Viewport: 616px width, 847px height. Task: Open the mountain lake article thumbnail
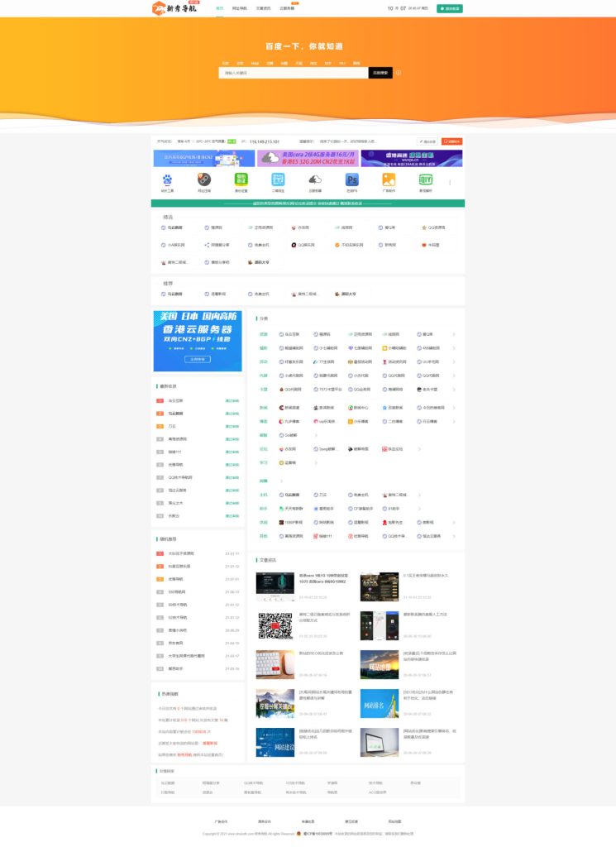tap(275, 703)
